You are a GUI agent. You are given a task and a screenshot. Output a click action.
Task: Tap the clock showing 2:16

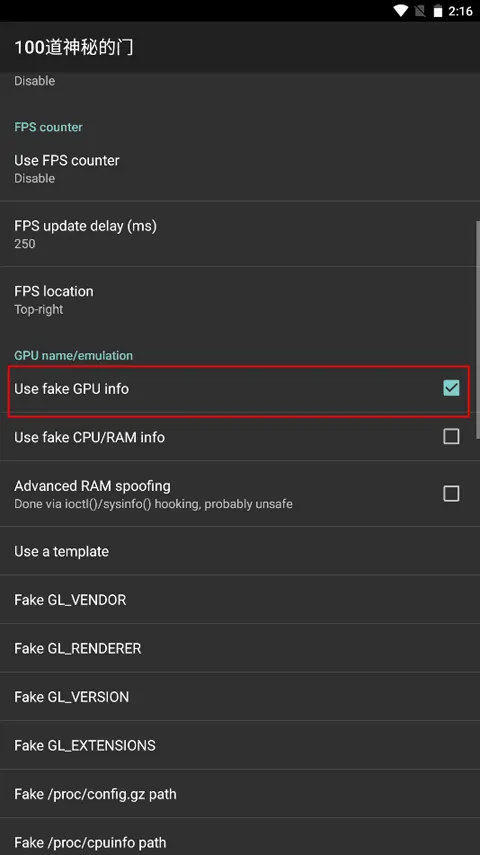[x=460, y=11]
